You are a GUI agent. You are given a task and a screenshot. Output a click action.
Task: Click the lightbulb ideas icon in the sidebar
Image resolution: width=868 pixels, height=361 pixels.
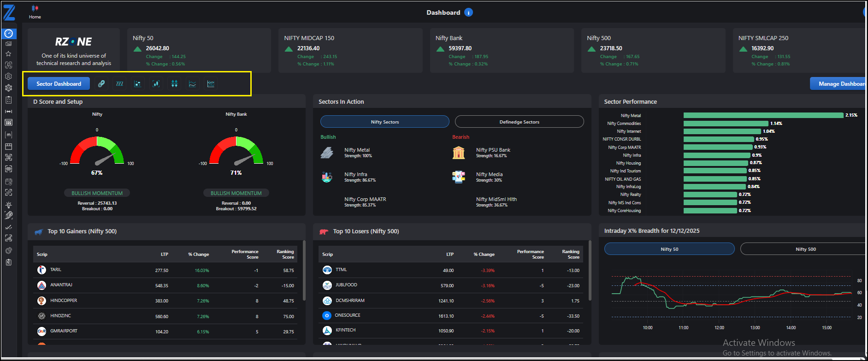pyautogui.click(x=8, y=205)
